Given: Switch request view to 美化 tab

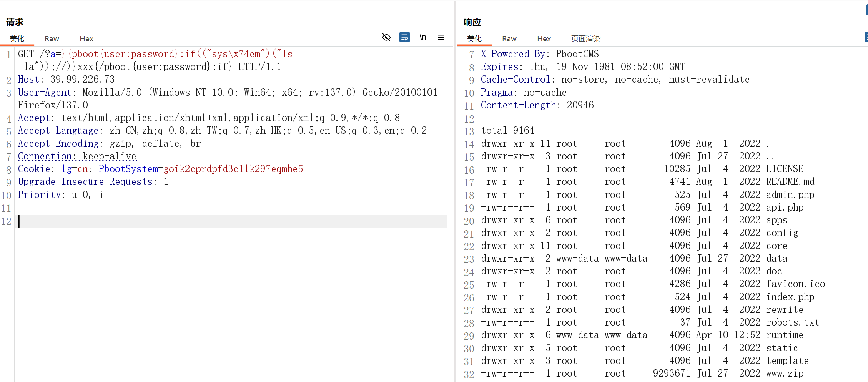Looking at the screenshot, I should pos(17,38).
